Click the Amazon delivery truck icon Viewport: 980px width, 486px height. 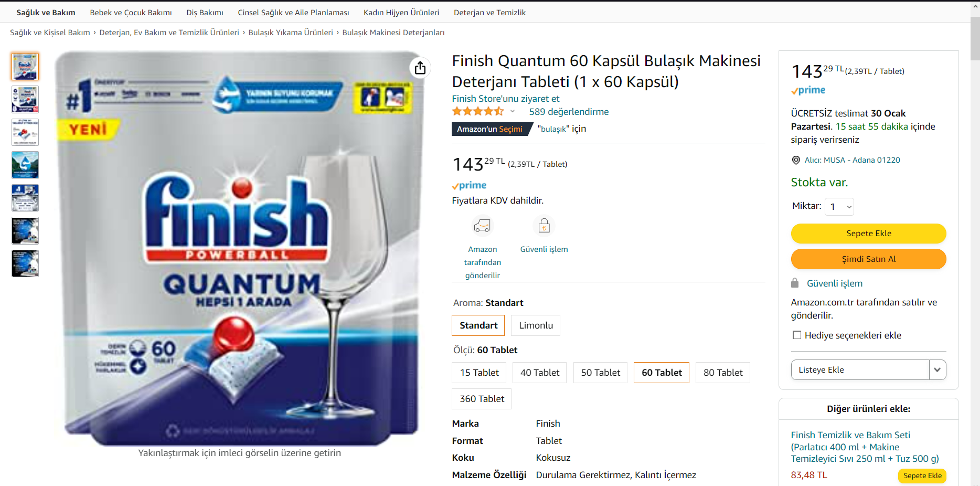pos(482,226)
